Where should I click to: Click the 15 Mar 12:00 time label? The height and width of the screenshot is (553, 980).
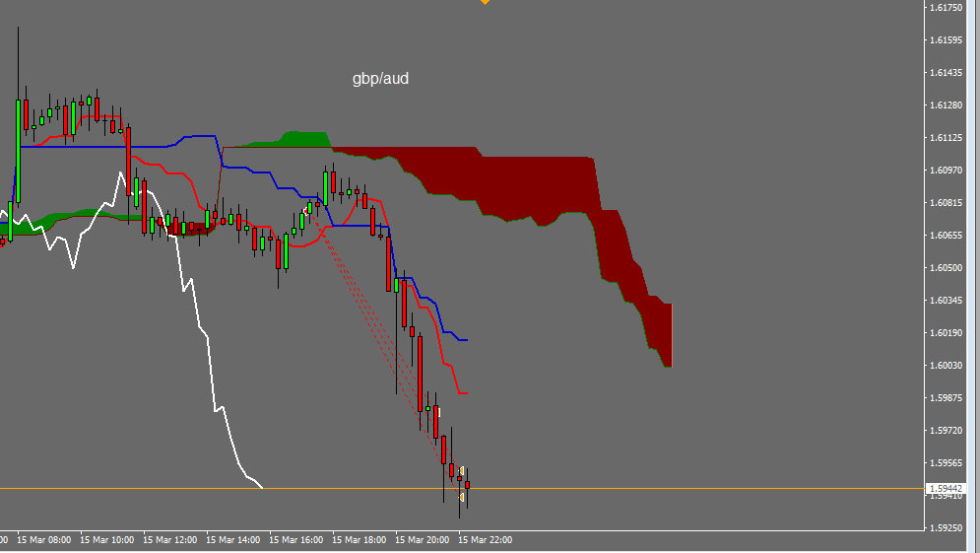pyautogui.click(x=170, y=540)
